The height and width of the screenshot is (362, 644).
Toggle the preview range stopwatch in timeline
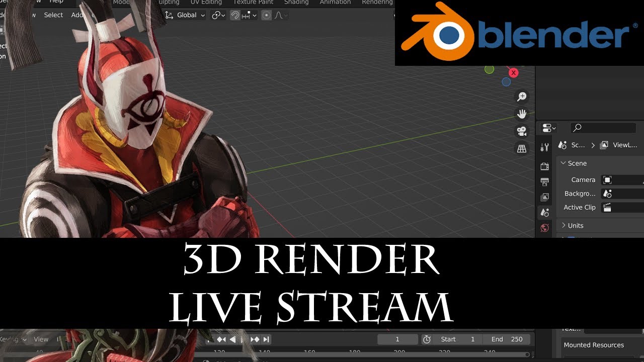click(427, 339)
